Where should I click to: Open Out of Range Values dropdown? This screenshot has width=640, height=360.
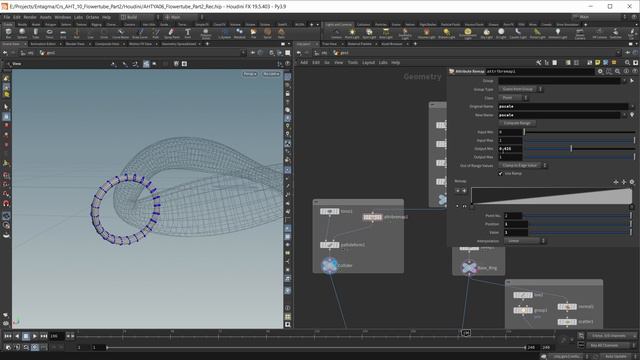pos(523,165)
